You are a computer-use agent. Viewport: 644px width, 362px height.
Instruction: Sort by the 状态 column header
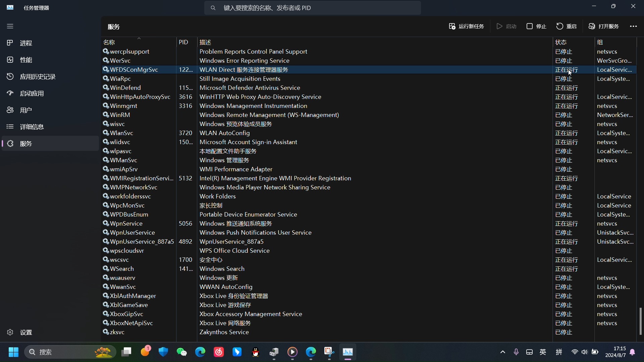[x=573, y=42]
